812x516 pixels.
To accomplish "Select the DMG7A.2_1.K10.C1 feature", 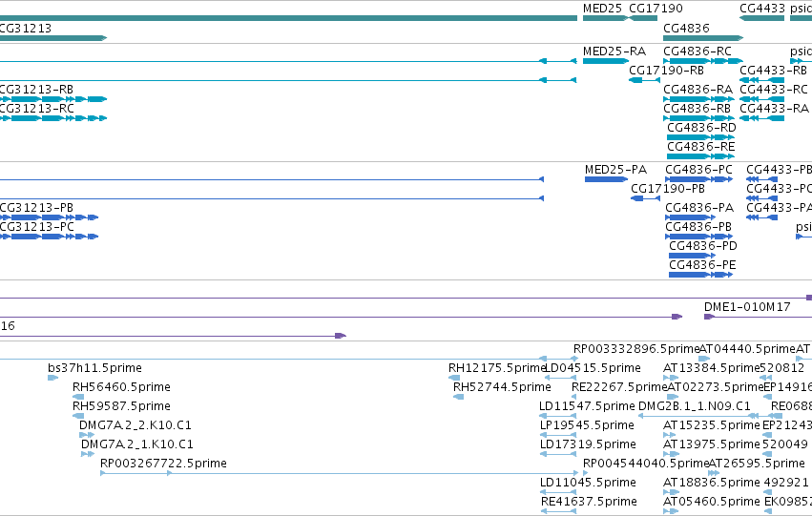I will pyautogui.click(x=88, y=454).
